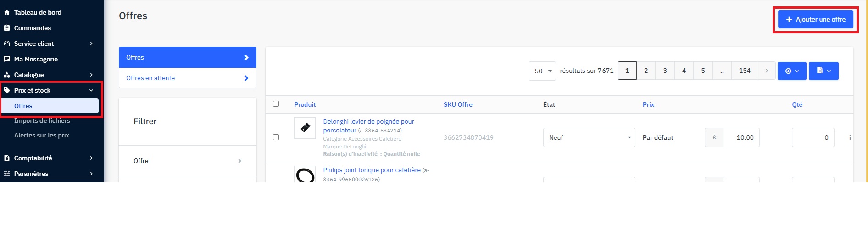Click the blue file export dropdown button
The height and width of the screenshot is (235, 868).
coord(823,71)
